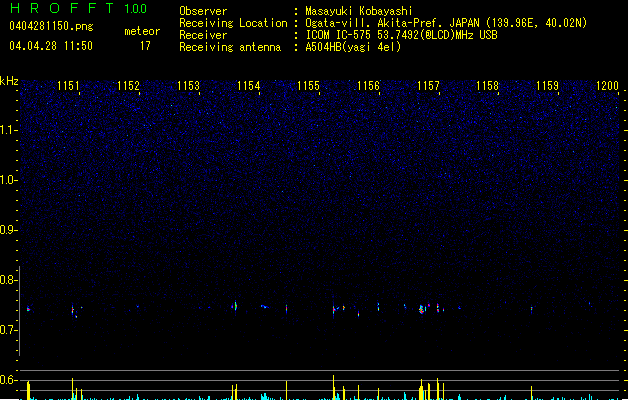
Task: Click the 1.0 kHz axis label
Action: coord(9,180)
